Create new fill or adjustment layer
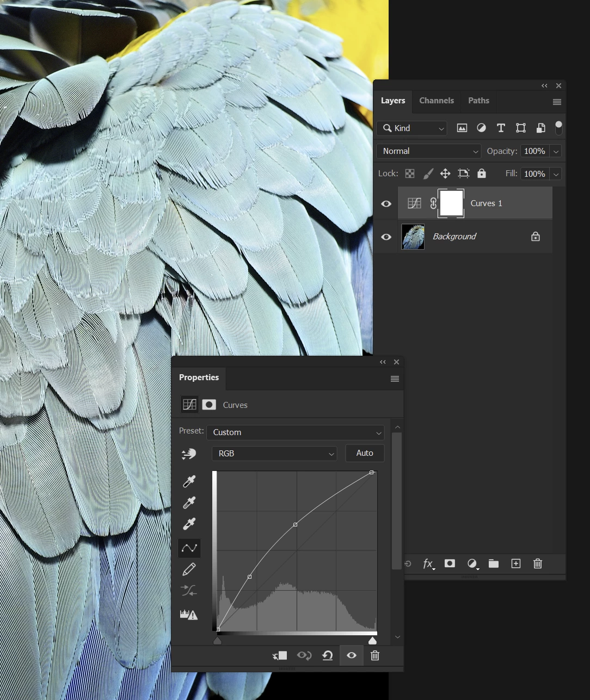Screen dimensions: 590x700 [x=472, y=564]
